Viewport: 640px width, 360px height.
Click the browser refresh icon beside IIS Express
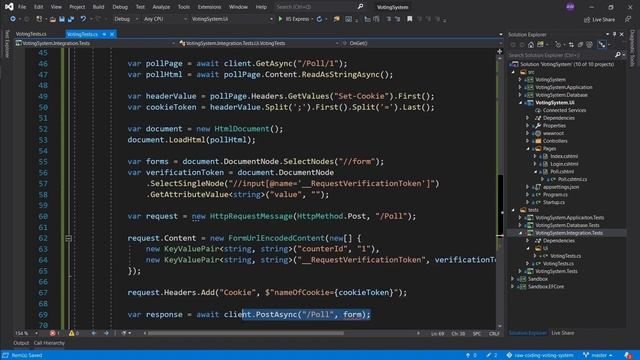(x=319, y=19)
